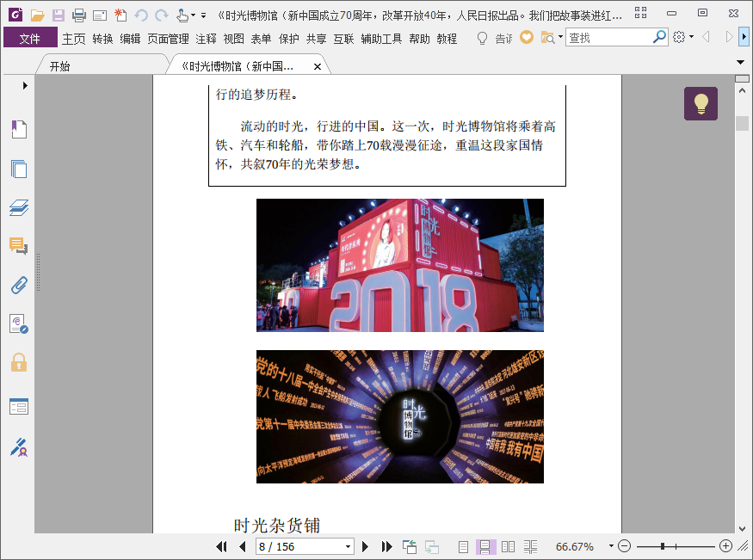
Task: Zoom in with the plus button
Action: pos(725,546)
